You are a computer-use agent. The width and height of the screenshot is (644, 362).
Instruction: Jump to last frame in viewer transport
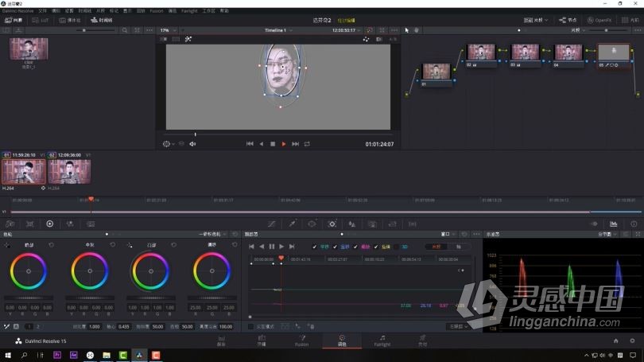[x=295, y=144]
